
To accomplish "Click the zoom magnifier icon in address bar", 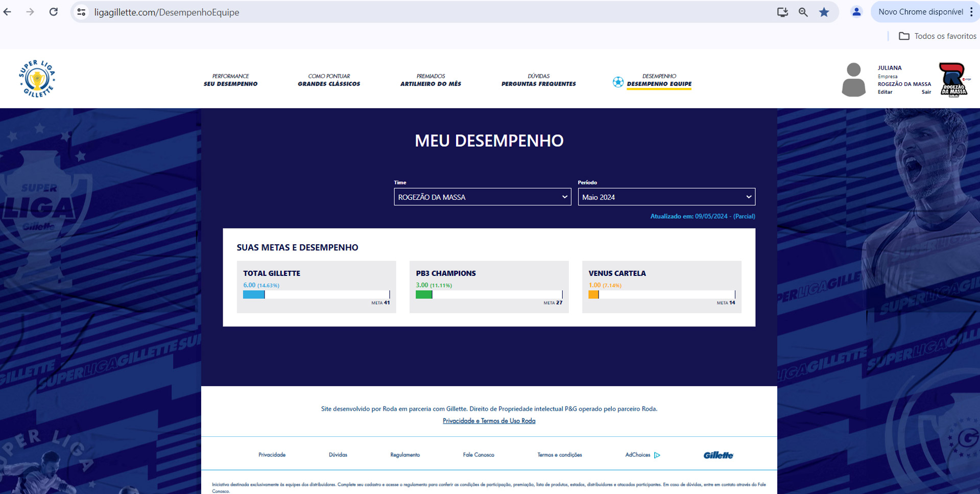I will tap(803, 12).
